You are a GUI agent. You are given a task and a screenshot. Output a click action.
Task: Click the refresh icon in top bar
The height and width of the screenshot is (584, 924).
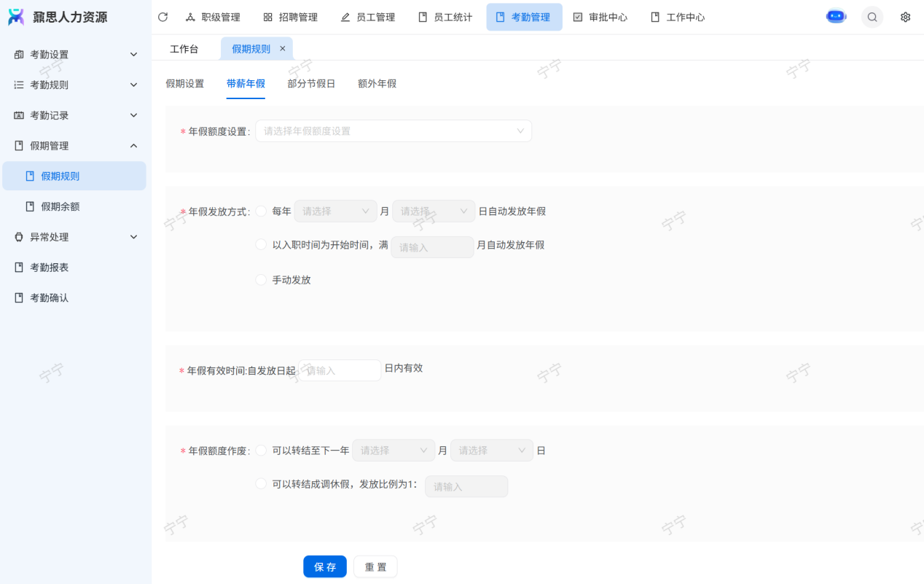pyautogui.click(x=163, y=17)
